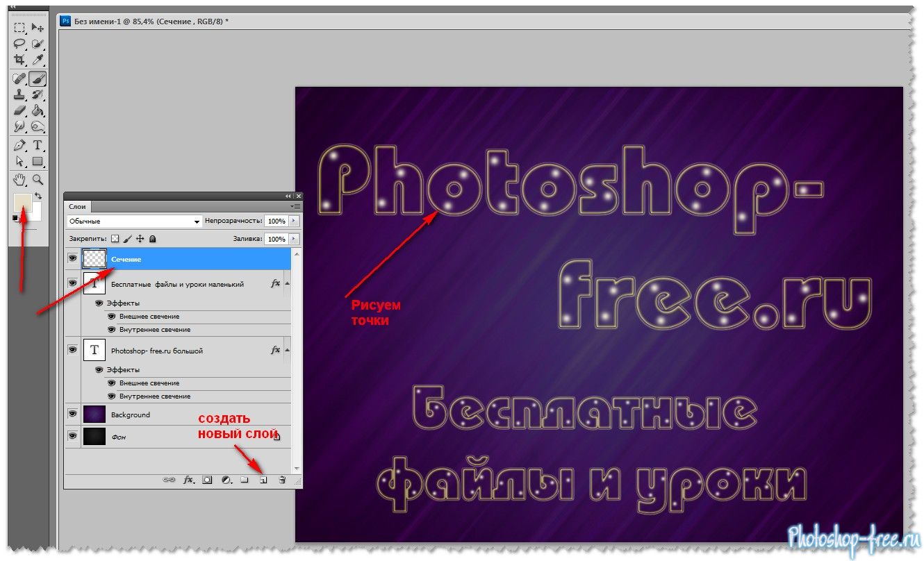Activate the Zoom magnifier tool
The width and height of the screenshot is (924, 561).
38,179
